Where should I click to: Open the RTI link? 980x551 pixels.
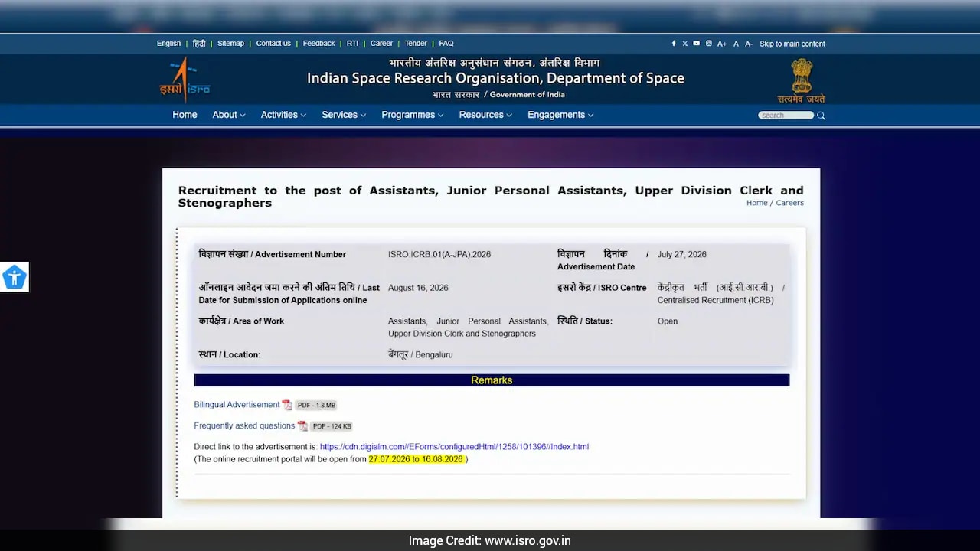point(352,44)
